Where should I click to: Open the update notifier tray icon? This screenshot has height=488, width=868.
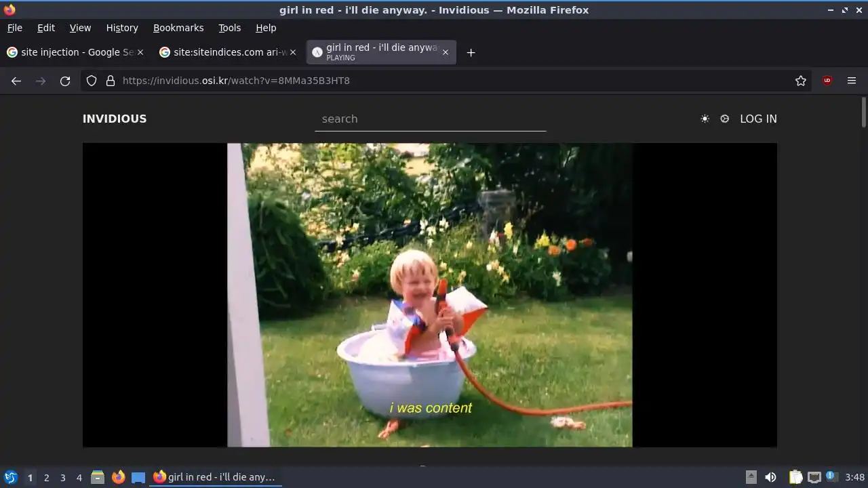coord(832,476)
